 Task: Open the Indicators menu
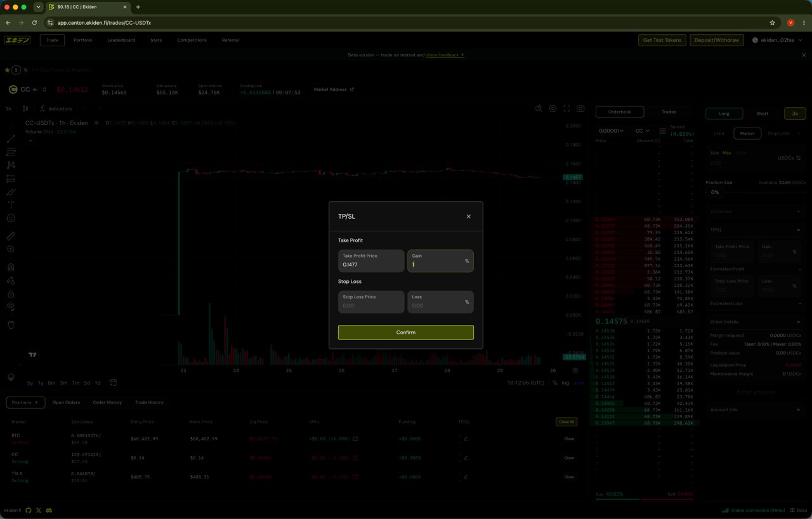(56, 108)
